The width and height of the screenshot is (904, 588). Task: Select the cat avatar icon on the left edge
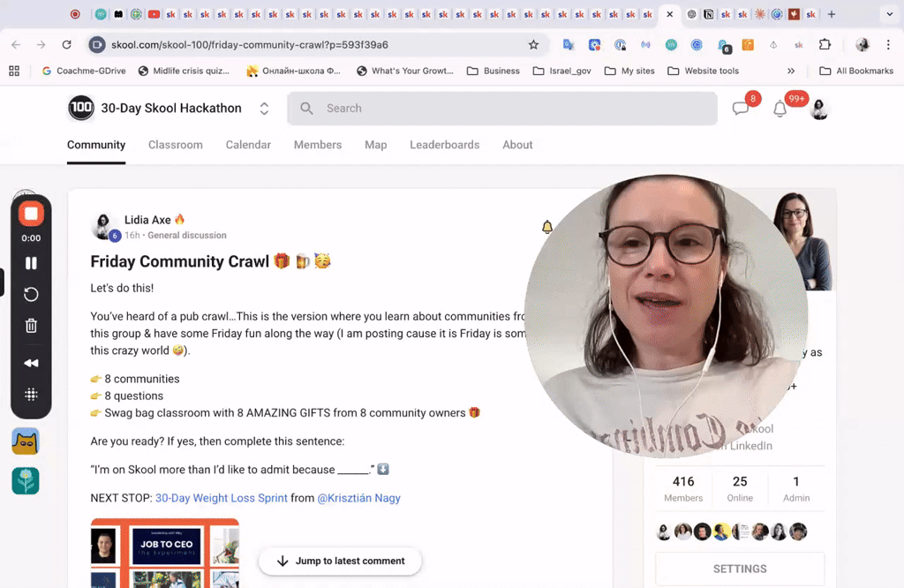pos(25,441)
